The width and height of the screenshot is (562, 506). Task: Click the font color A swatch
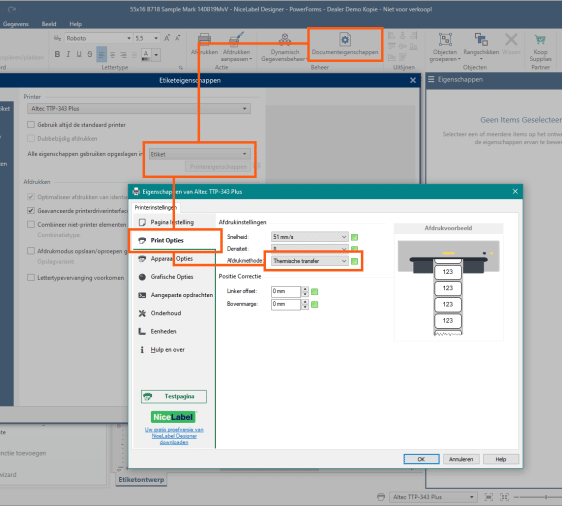click(x=146, y=55)
